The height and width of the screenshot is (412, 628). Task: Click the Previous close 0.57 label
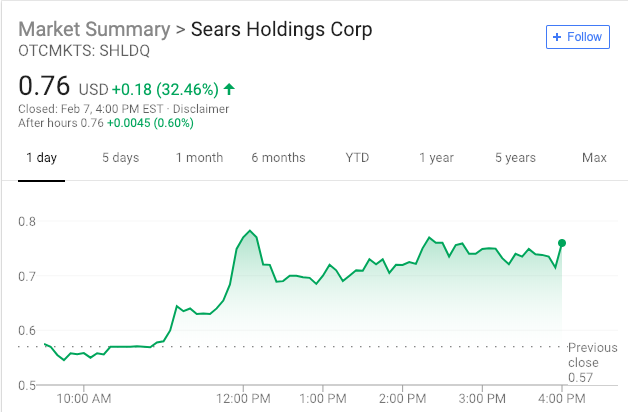pyautogui.click(x=584, y=362)
